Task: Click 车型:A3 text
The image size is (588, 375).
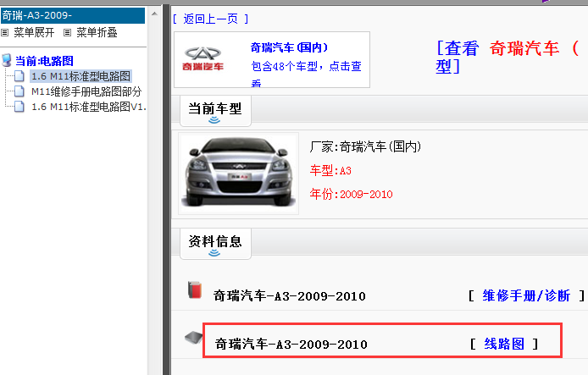Action: tap(330, 170)
